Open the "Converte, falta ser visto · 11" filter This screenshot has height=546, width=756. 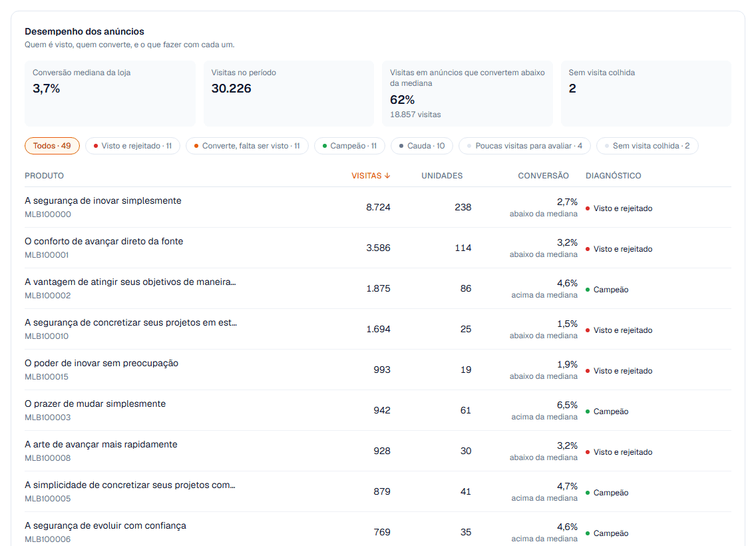click(x=247, y=146)
